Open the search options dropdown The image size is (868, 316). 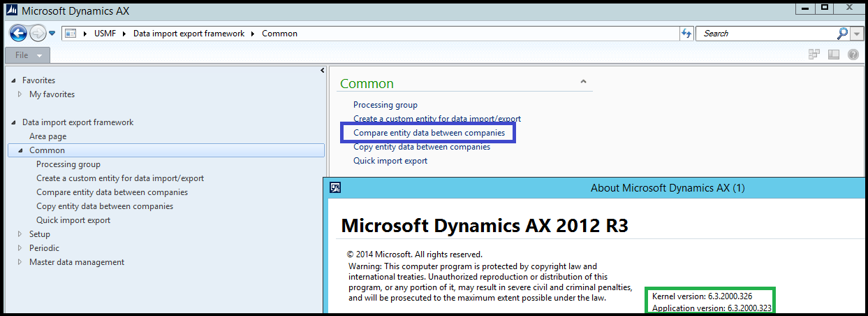point(858,34)
